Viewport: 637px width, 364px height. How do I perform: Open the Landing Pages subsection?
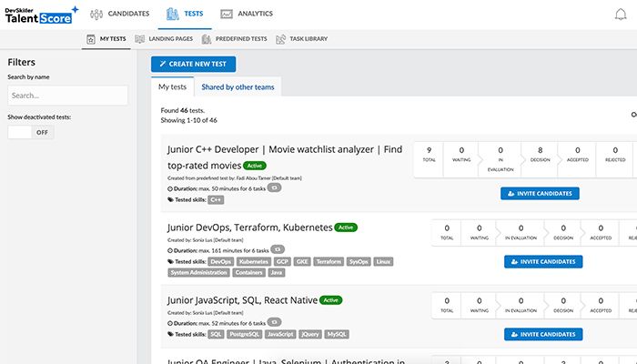[164, 39]
